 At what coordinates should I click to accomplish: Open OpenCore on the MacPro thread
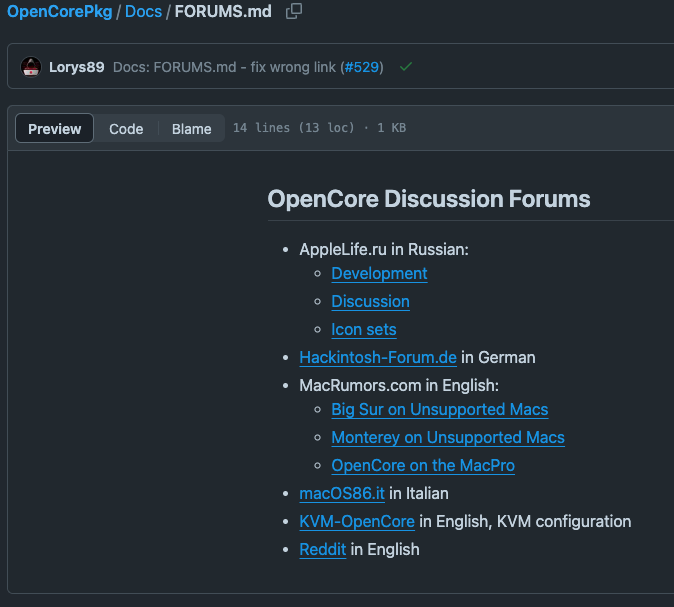pyautogui.click(x=423, y=466)
